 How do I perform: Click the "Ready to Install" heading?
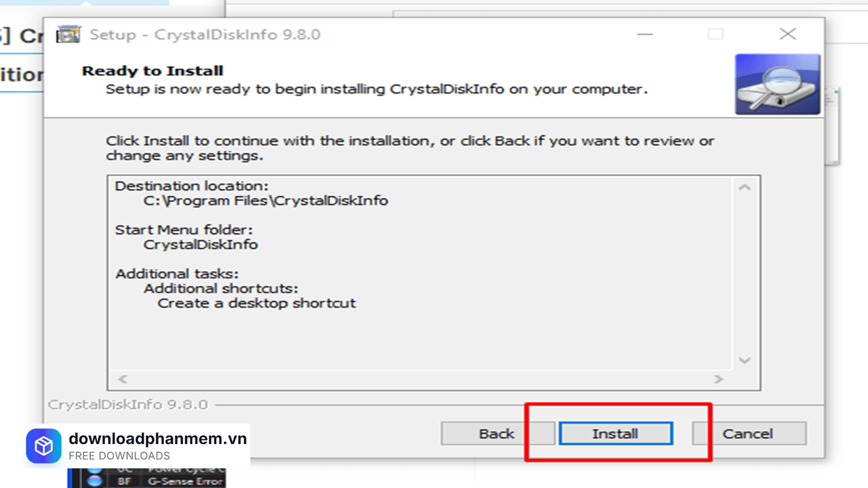coord(153,71)
